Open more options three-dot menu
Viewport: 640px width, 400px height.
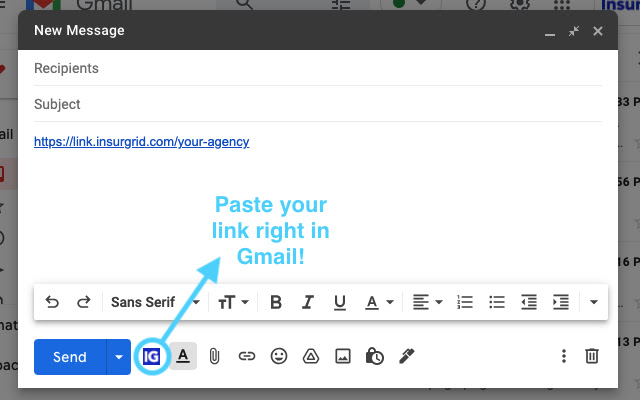(564, 356)
